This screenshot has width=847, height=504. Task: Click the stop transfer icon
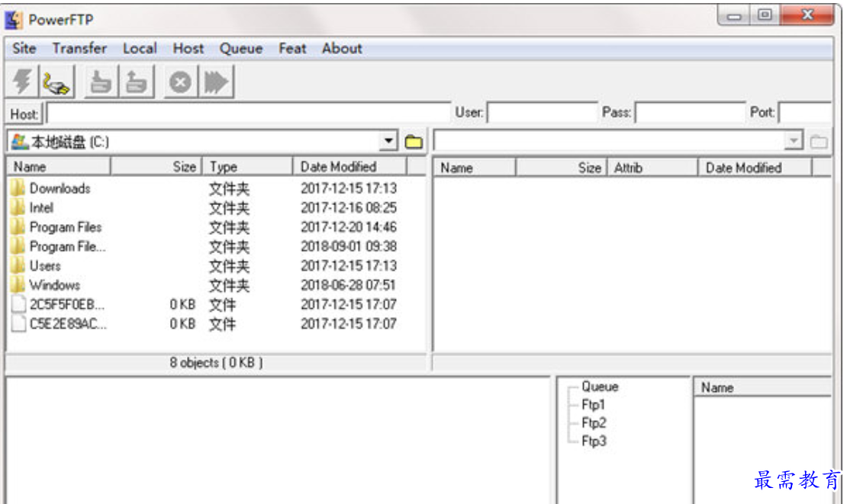click(x=180, y=82)
